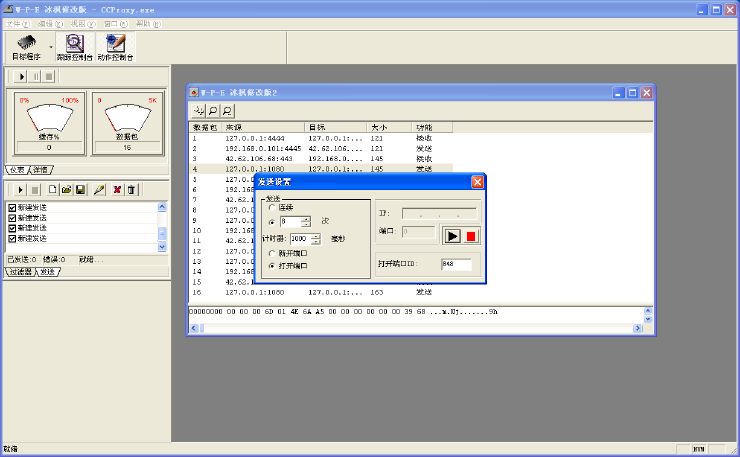
Task: Select the 打开端口 radio button
Action: tap(272, 266)
